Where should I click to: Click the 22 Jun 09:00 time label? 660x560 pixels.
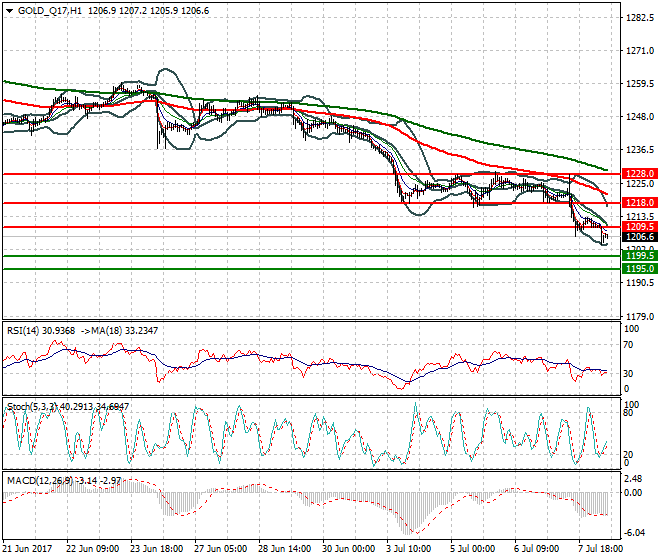tap(93, 549)
